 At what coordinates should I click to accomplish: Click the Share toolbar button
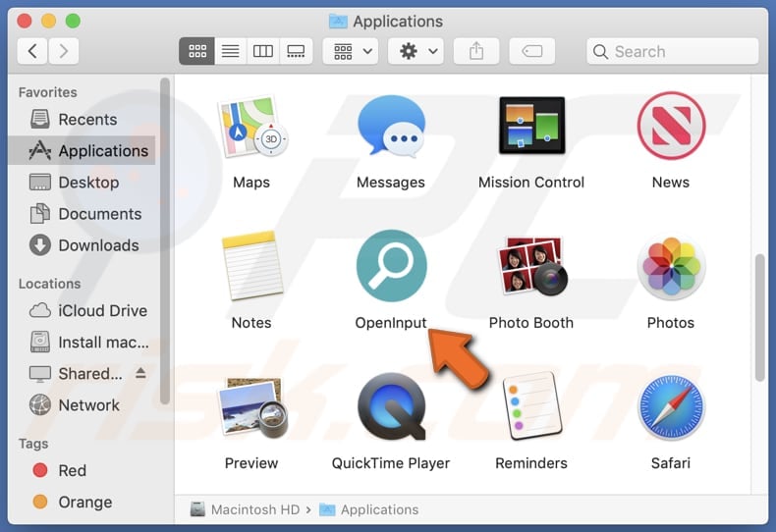476,51
